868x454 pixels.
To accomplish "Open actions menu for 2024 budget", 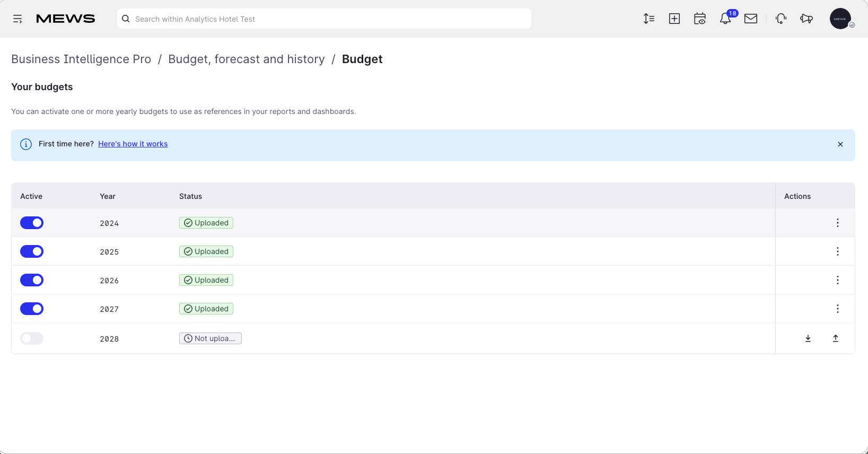I will click(838, 223).
